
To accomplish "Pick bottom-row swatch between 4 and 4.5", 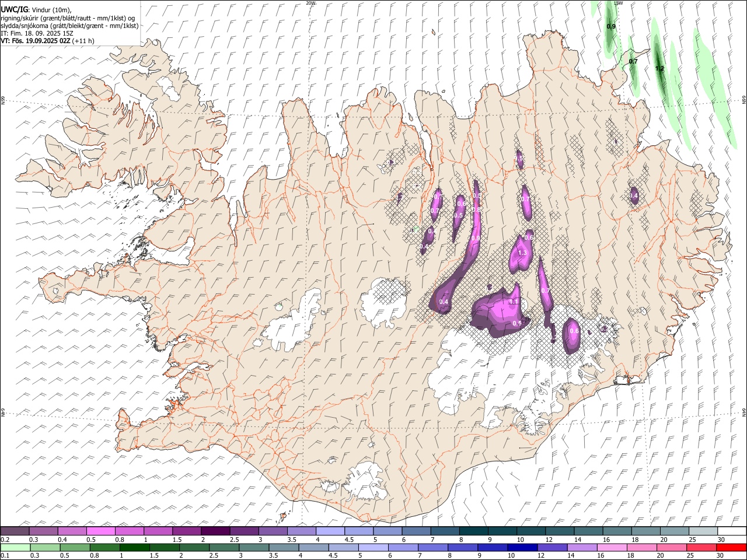I will click(x=314, y=548).
